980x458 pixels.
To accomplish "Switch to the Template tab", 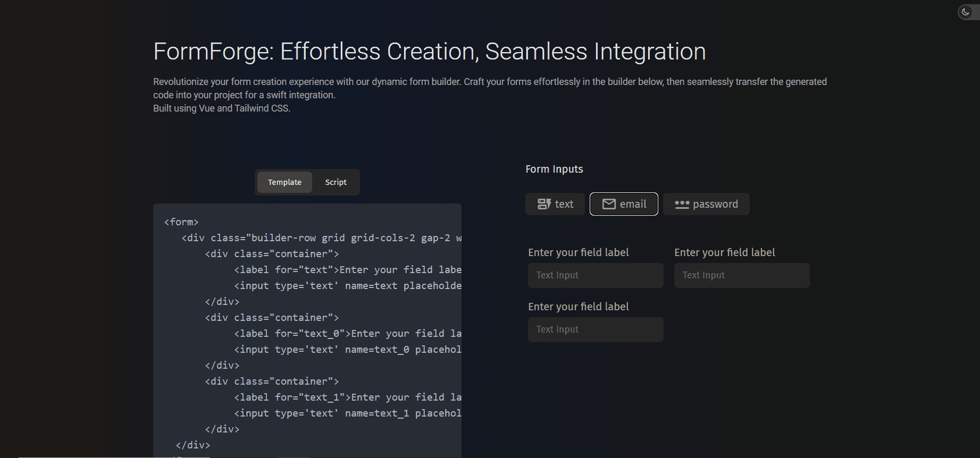I will point(284,182).
